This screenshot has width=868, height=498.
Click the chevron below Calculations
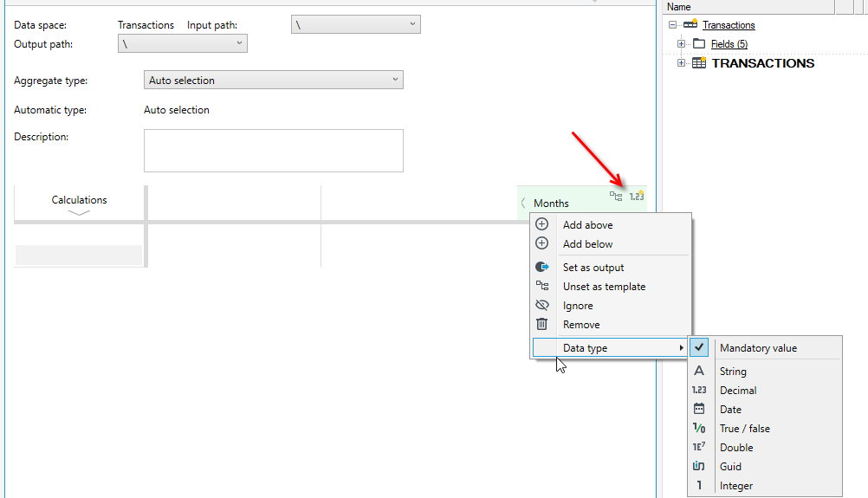(x=79, y=213)
